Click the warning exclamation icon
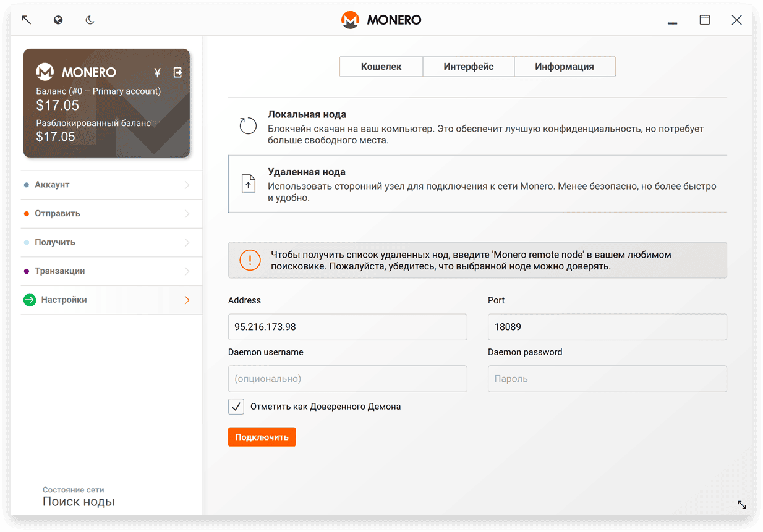This screenshot has height=532, width=763. (x=250, y=260)
